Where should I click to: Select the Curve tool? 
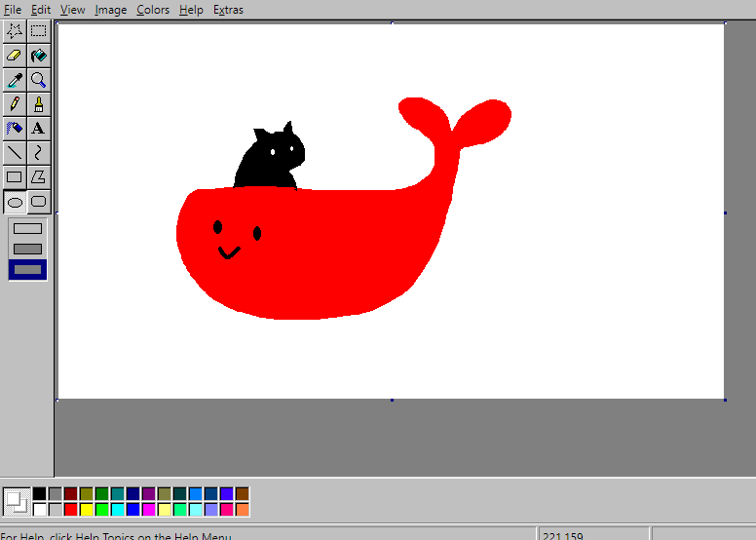(39, 152)
